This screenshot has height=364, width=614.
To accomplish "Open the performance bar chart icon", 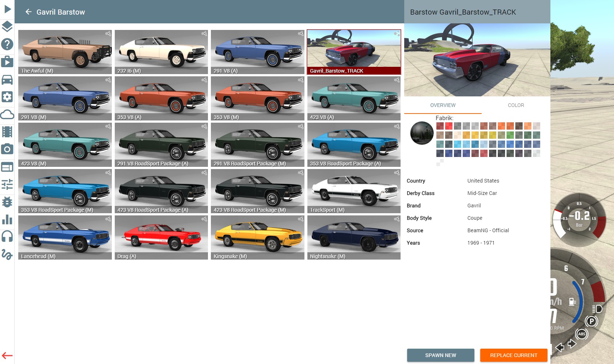I will pyautogui.click(x=7, y=219).
